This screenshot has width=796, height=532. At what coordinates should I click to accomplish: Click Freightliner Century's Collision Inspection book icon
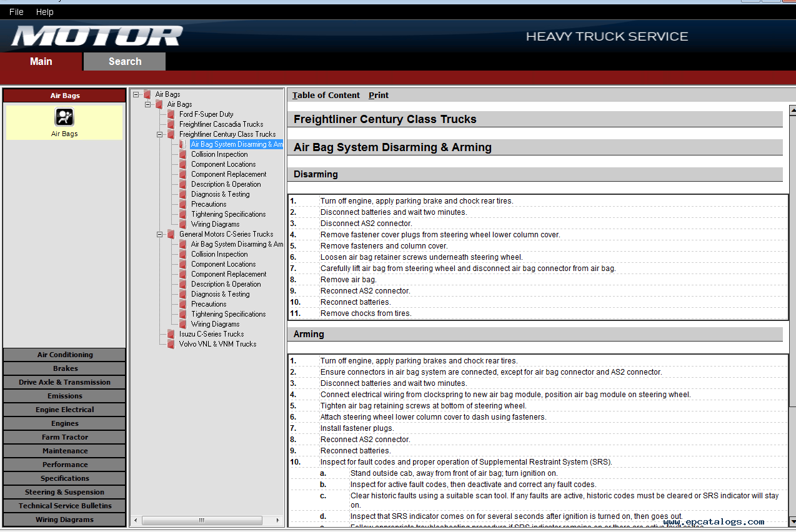182,154
